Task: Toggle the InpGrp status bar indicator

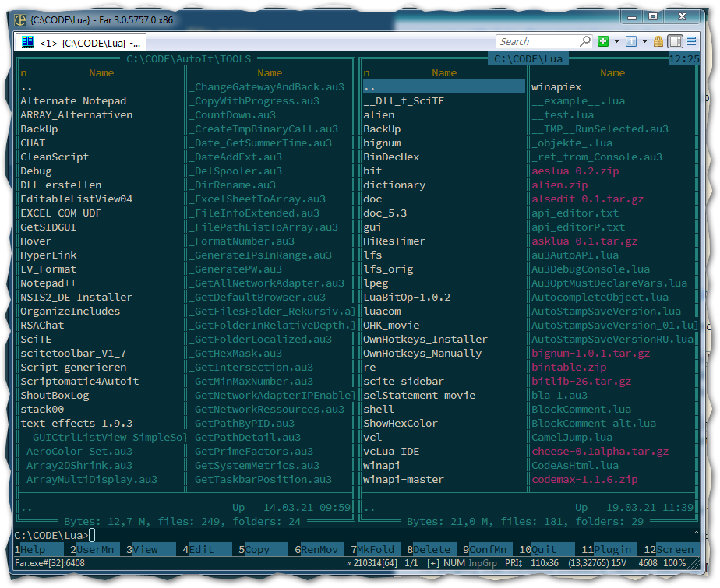Action: point(483,562)
